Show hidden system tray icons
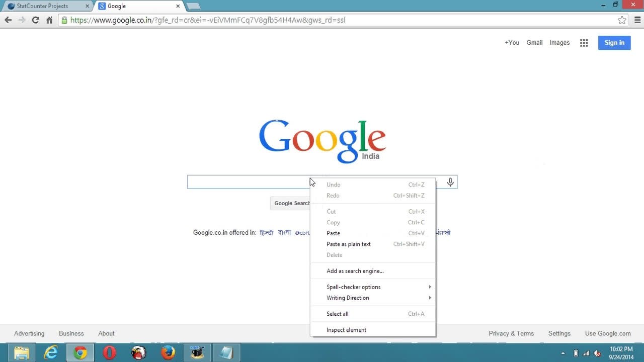The image size is (644, 362). tap(563, 353)
